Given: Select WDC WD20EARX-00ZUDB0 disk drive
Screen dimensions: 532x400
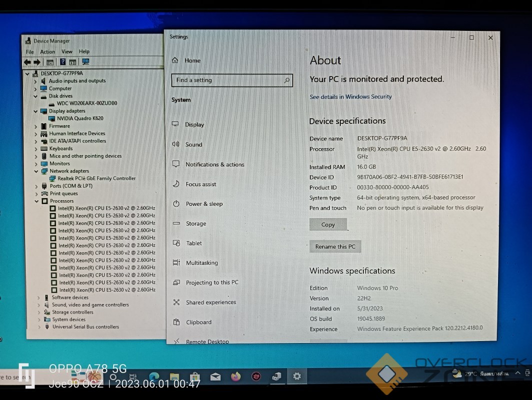Looking at the screenshot, I should (x=87, y=103).
